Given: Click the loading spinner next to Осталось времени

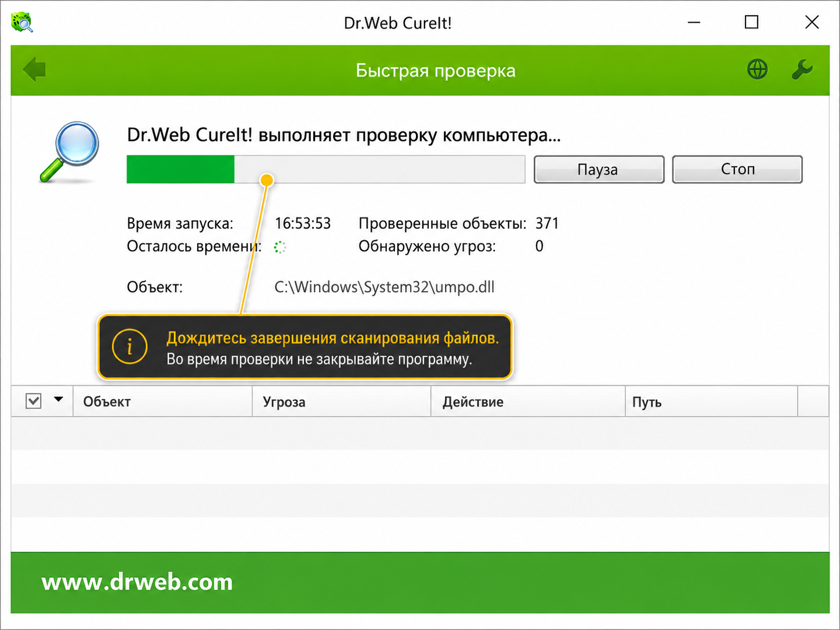Looking at the screenshot, I should [280, 247].
